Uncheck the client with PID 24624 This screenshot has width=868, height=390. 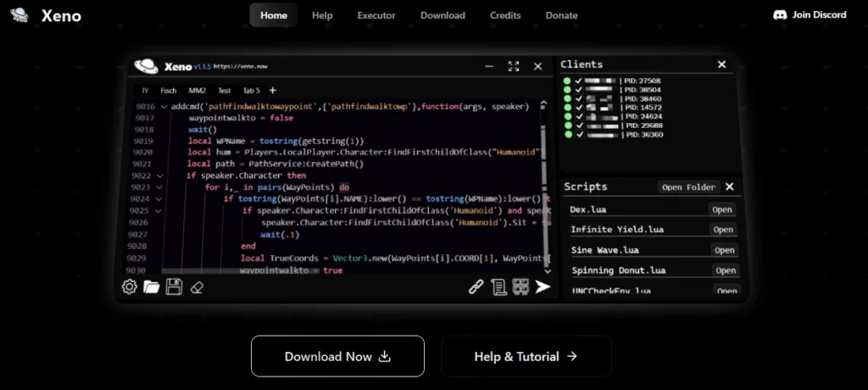(579, 117)
